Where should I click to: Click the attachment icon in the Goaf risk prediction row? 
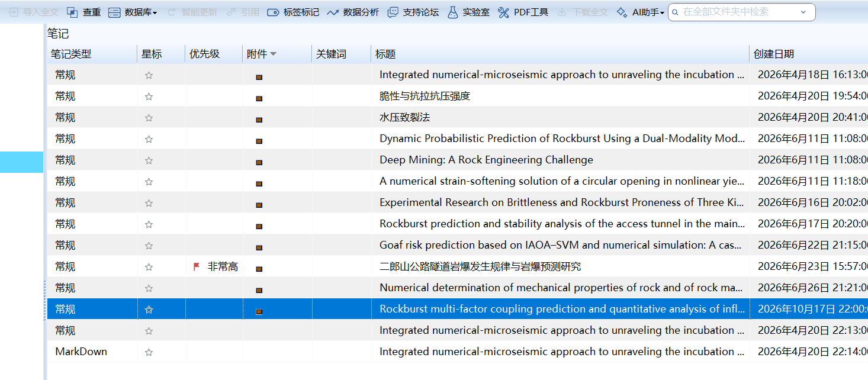[x=259, y=247]
